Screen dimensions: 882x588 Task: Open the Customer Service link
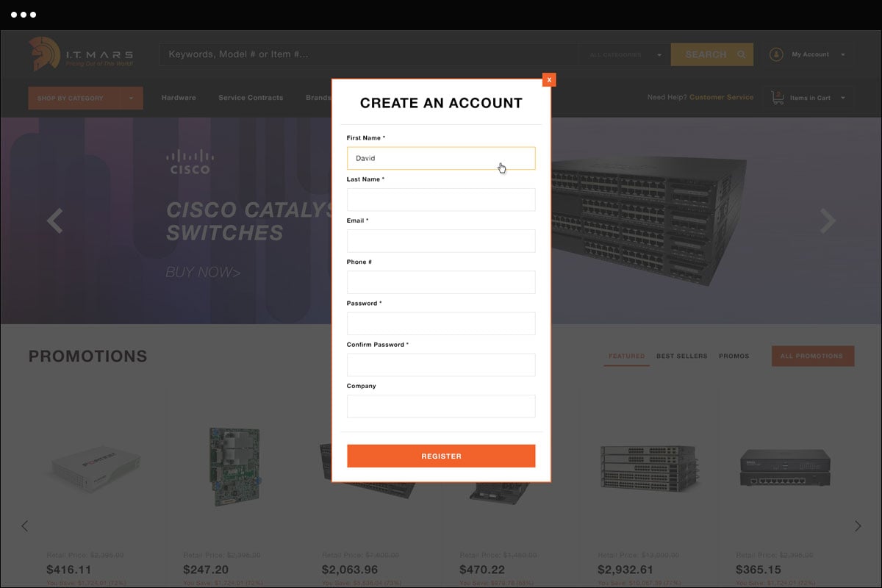coord(721,98)
